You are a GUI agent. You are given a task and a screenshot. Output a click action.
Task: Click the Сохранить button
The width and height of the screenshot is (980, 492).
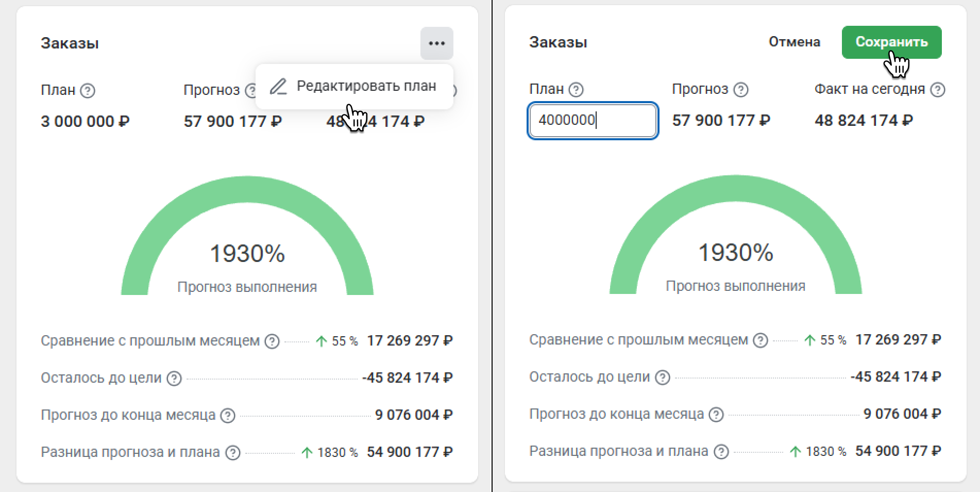point(891,42)
